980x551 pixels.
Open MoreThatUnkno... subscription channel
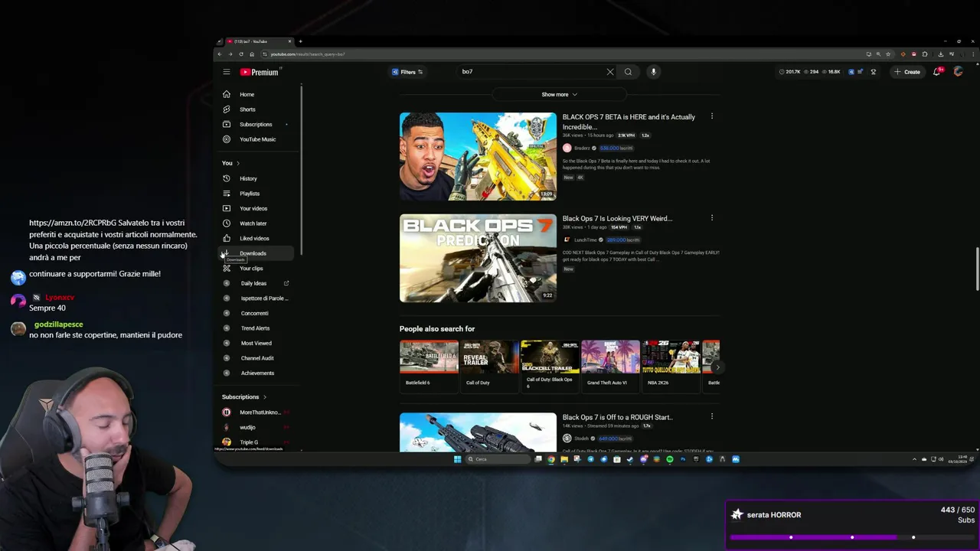tap(257, 412)
